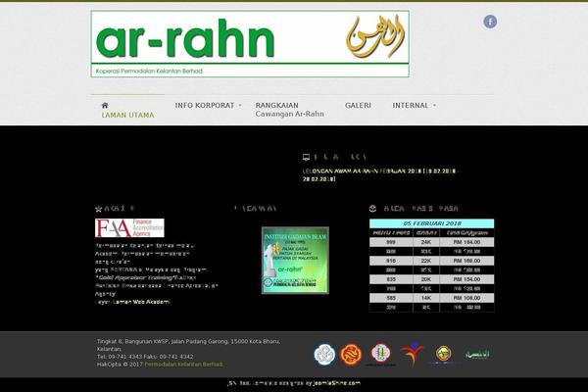Expand the Internal menu dropdown arrow
This screenshot has width=588, height=392.
434,106
